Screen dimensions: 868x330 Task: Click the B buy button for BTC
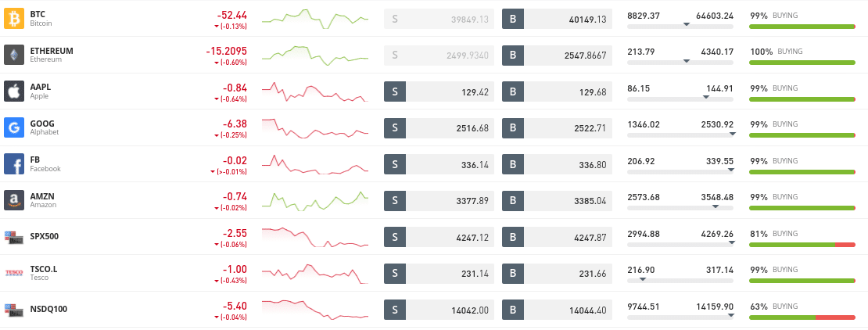(x=513, y=19)
